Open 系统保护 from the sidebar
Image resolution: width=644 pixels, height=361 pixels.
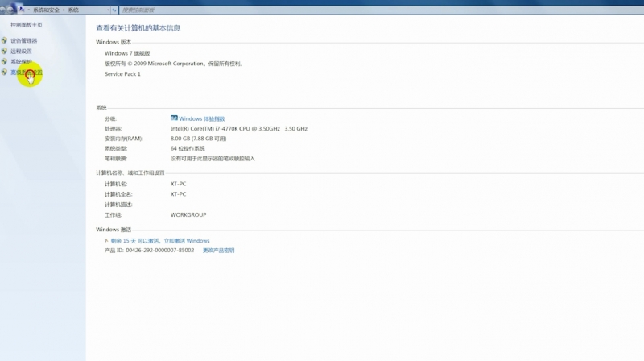[x=21, y=62]
